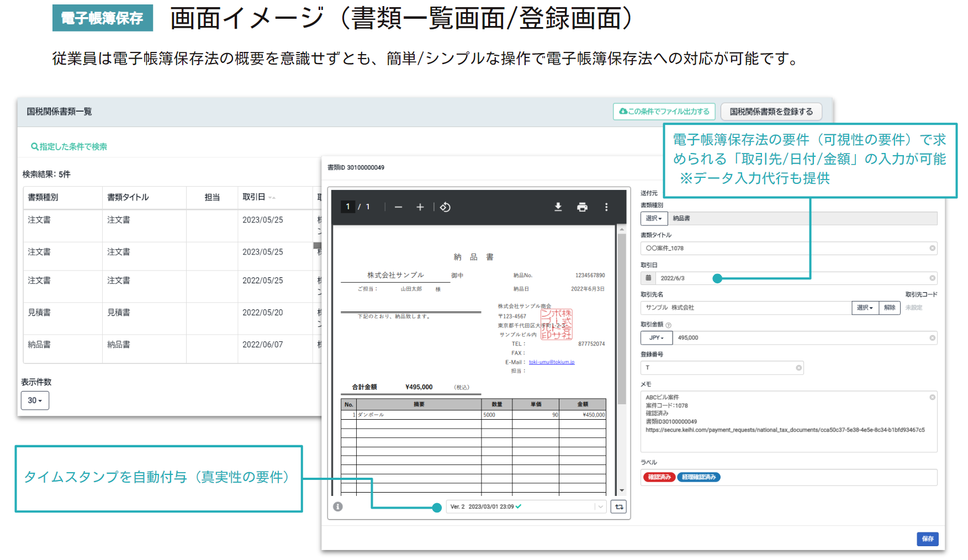968x560 pixels.
Task: Download the PDF from the viewer toolbar
Action: [558, 207]
